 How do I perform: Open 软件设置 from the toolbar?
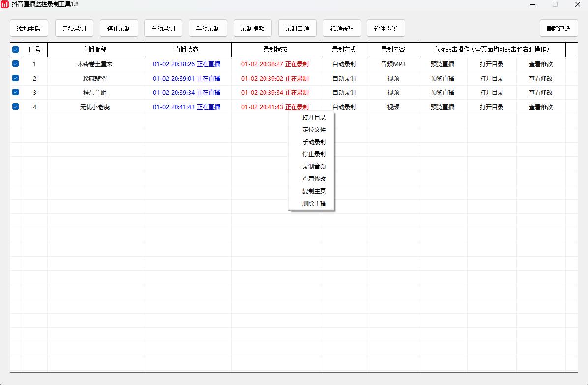385,29
